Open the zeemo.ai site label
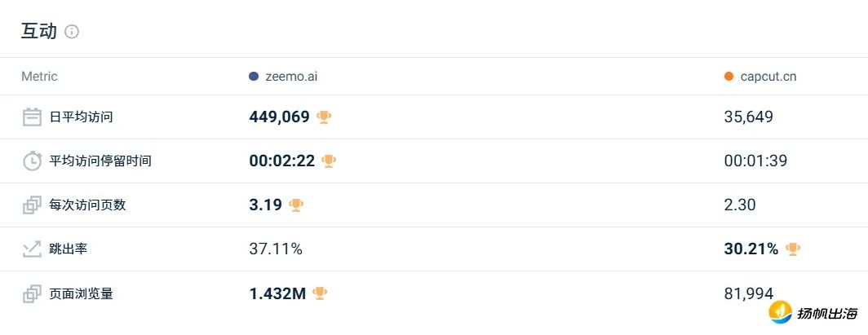The width and height of the screenshot is (868, 335). tap(291, 77)
